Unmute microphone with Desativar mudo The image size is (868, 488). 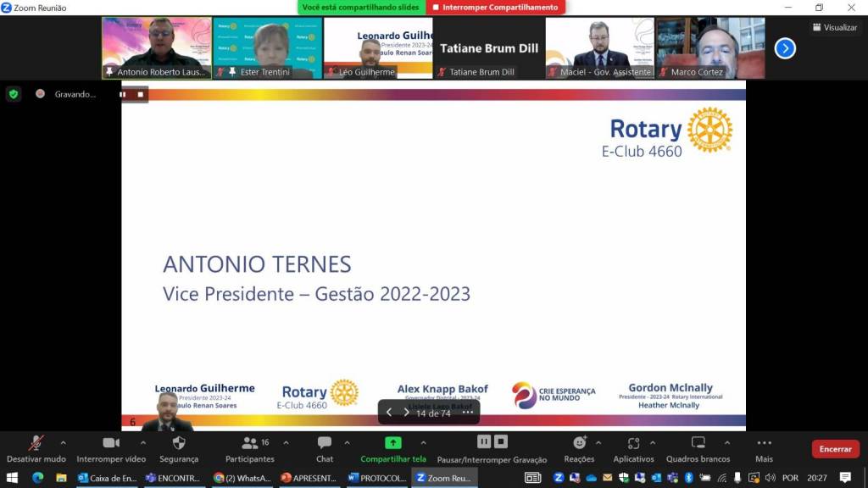[x=36, y=443]
